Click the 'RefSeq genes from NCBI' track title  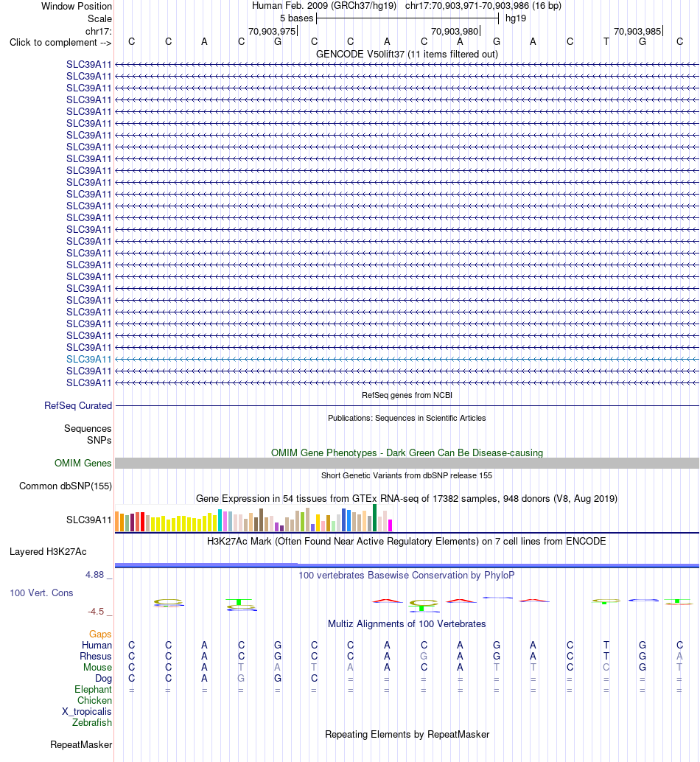tap(407, 395)
